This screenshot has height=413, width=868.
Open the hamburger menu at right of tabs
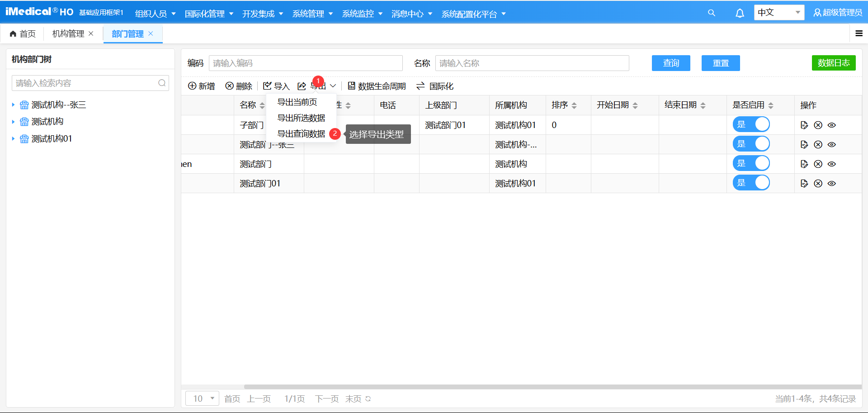859,33
